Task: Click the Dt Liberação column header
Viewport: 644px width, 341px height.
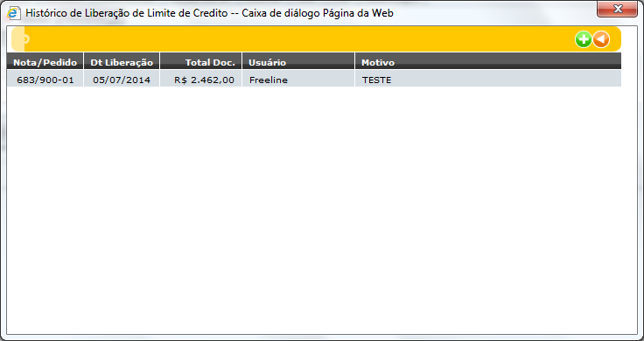Action: click(122, 60)
